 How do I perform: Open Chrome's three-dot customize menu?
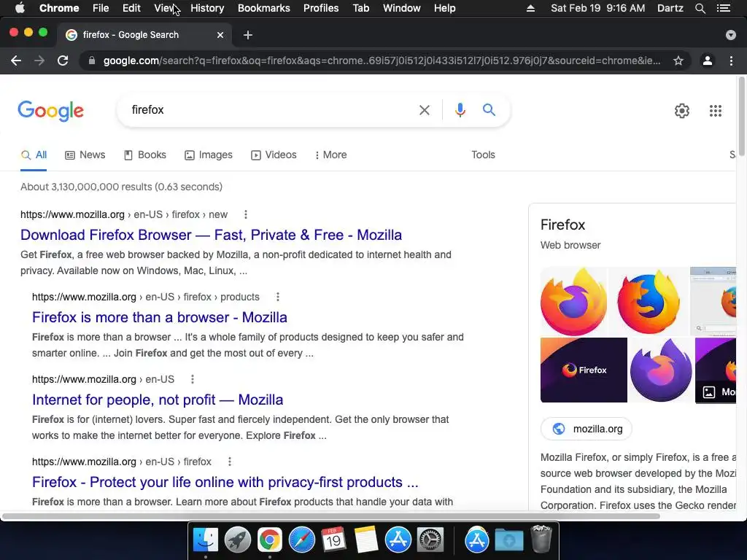click(x=731, y=61)
